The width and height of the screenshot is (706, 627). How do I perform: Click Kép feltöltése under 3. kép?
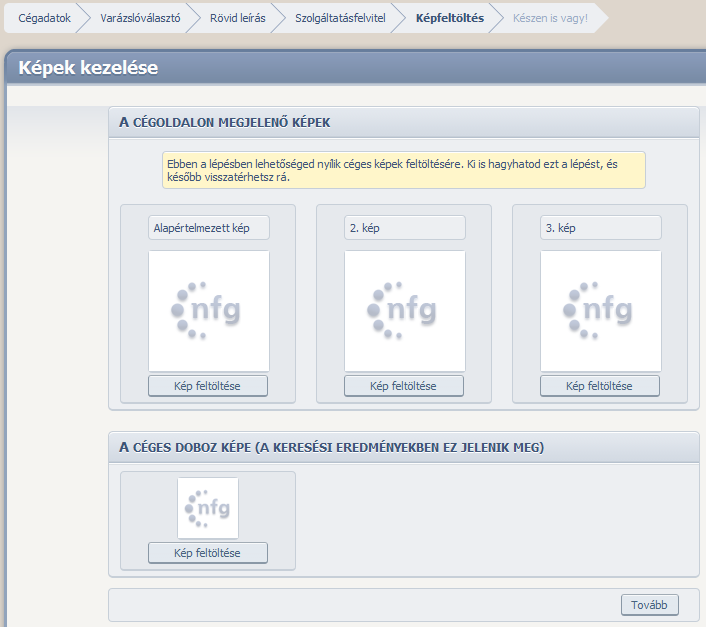[x=600, y=386]
